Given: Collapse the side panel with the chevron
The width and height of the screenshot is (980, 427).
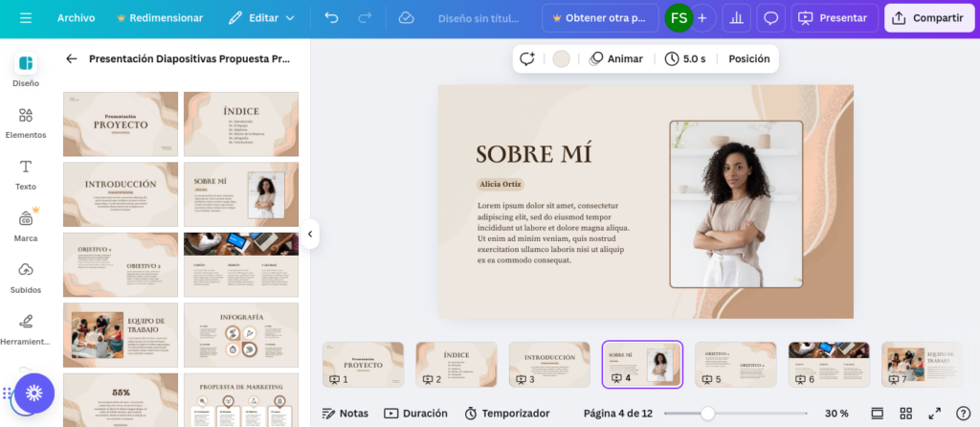Looking at the screenshot, I should (x=309, y=235).
